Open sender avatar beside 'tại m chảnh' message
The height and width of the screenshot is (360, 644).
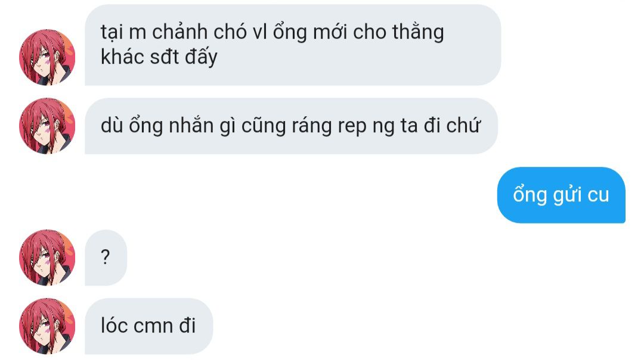47,57
